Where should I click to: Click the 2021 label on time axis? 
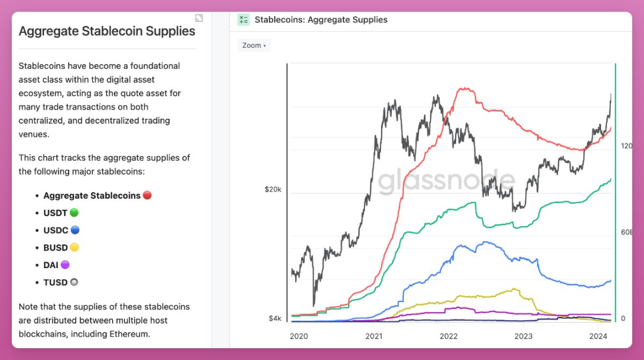point(374,336)
